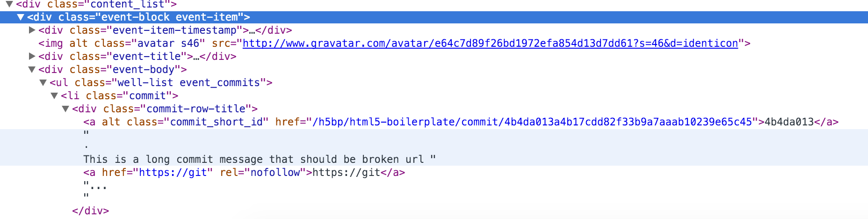Click the https://git href attribute value
868x219 pixels.
coord(173,172)
